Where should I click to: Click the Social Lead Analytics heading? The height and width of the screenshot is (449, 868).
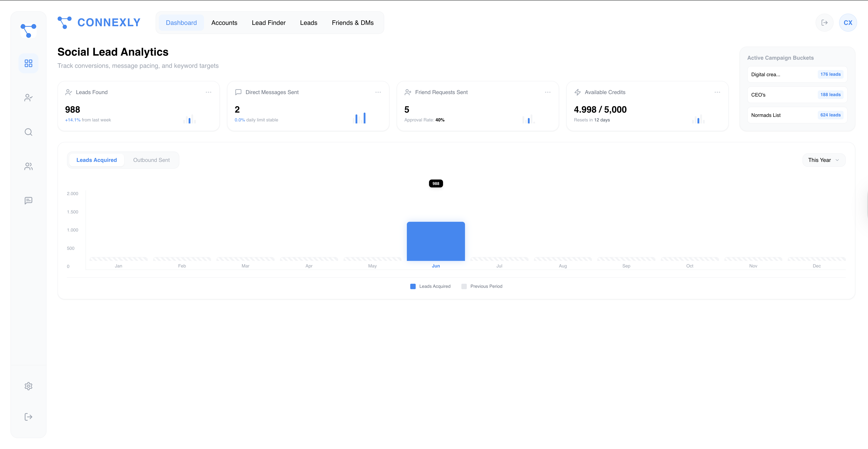click(113, 52)
